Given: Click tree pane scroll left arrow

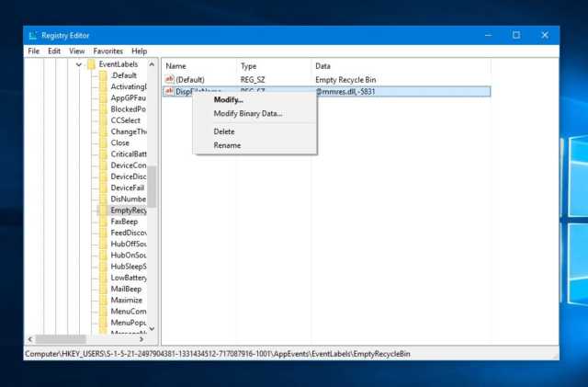Looking at the screenshot, I should tap(30, 339).
